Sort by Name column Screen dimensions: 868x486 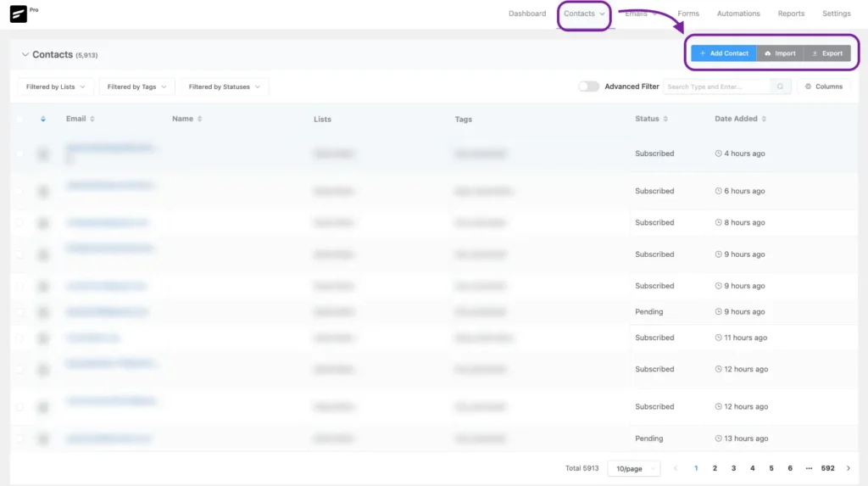click(186, 119)
